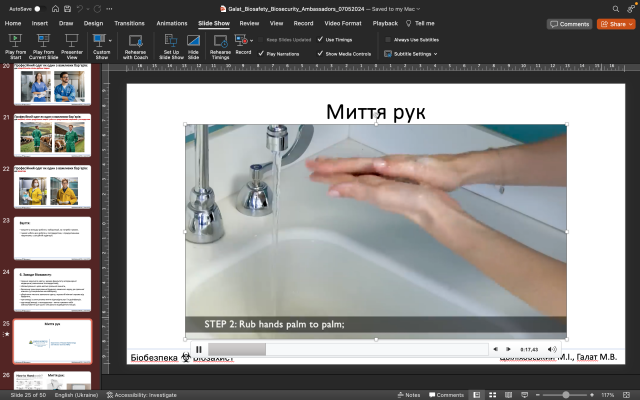640x400 pixels.
Task: Toggle the Play Narrations checkbox
Action: (262, 53)
